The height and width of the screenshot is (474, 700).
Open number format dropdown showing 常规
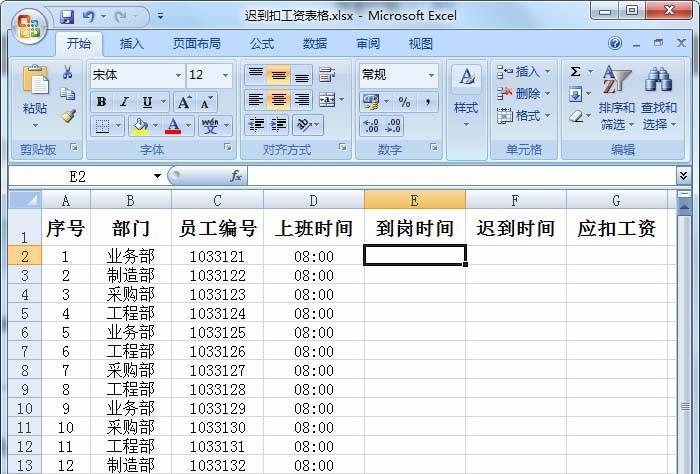[x=431, y=75]
